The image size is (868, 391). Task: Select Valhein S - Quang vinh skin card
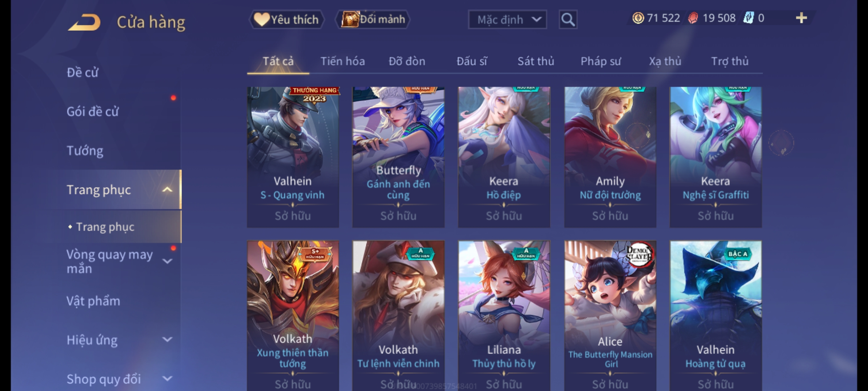click(293, 157)
